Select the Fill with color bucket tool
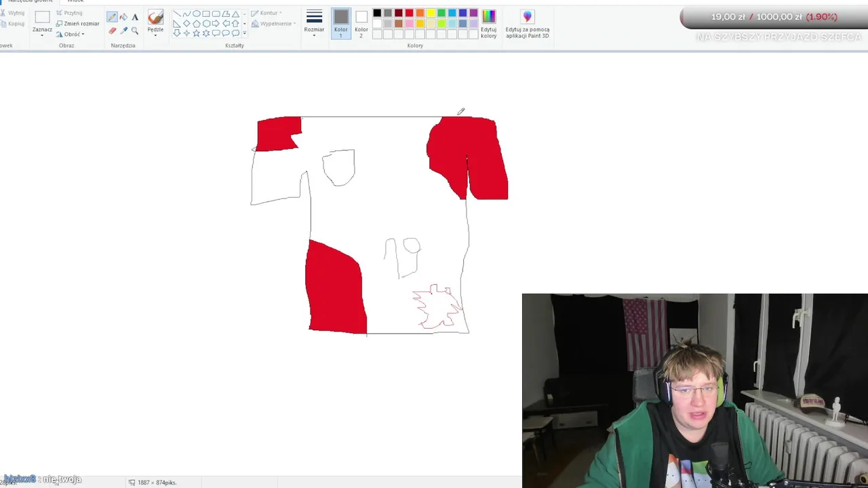This screenshot has height=488, width=868. point(123,17)
